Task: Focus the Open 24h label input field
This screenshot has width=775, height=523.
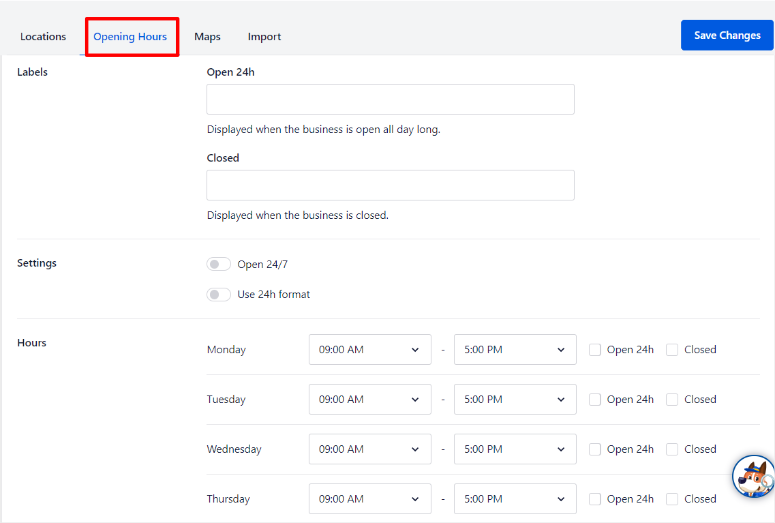Action: coord(390,100)
